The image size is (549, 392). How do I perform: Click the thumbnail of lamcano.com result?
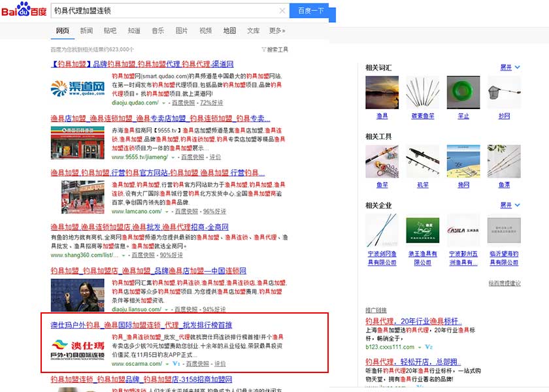83,197
